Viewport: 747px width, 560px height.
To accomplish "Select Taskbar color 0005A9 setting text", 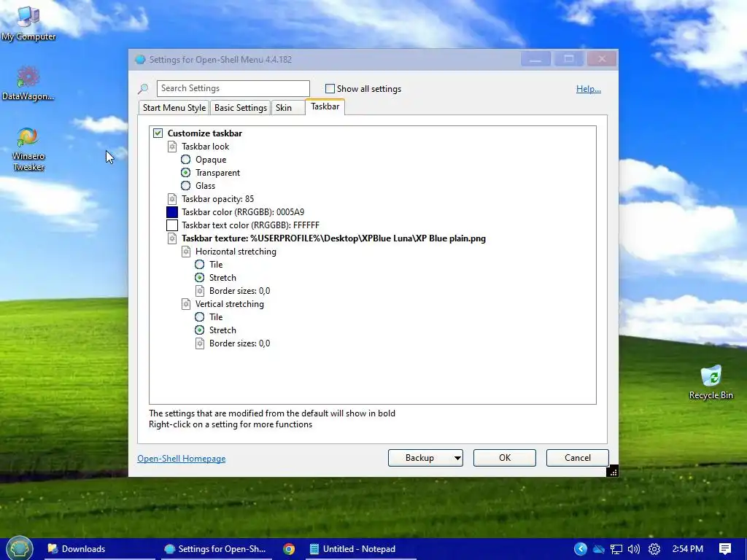I will click(x=242, y=212).
